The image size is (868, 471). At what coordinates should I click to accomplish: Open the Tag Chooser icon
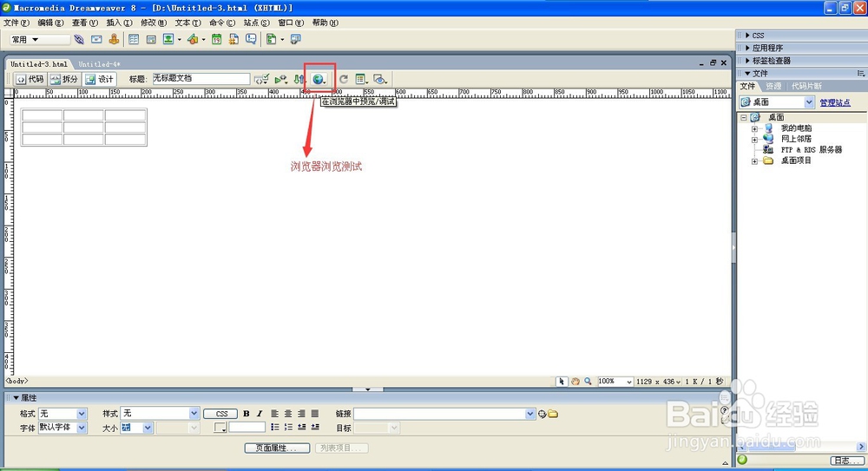296,39
